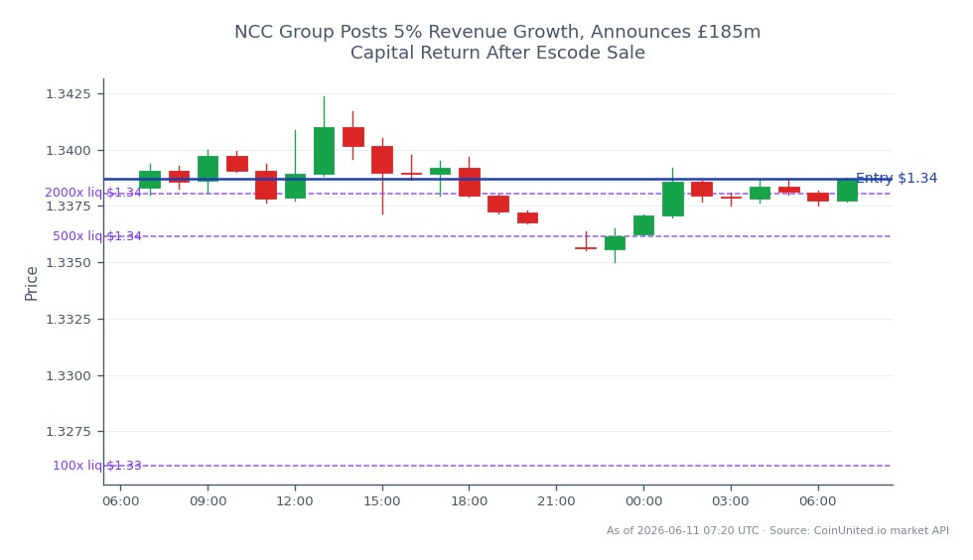Viewport: 973px width, 560px height.
Task: Click the 12:00 time label
Action: pyautogui.click(x=295, y=501)
